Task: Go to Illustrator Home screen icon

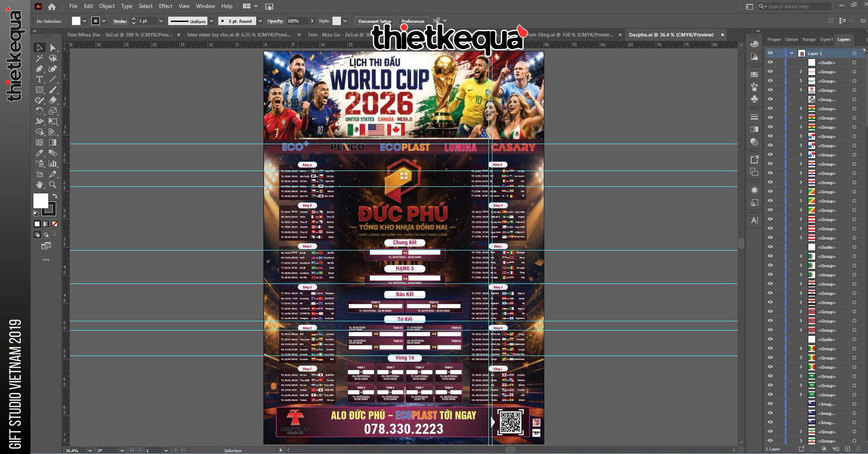Action: pos(52,7)
